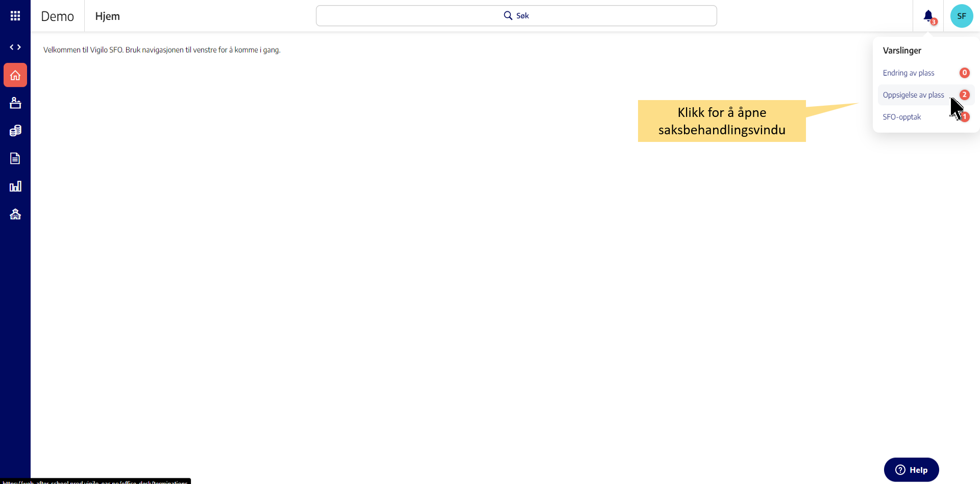Expand the sidebar with the arrows icon
This screenshot has height=484, width=980.
[15, 47]
